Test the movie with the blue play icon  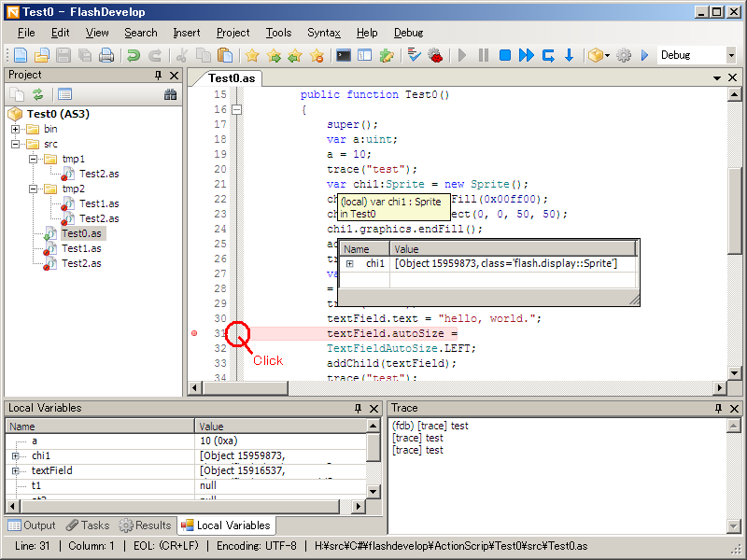645,55
